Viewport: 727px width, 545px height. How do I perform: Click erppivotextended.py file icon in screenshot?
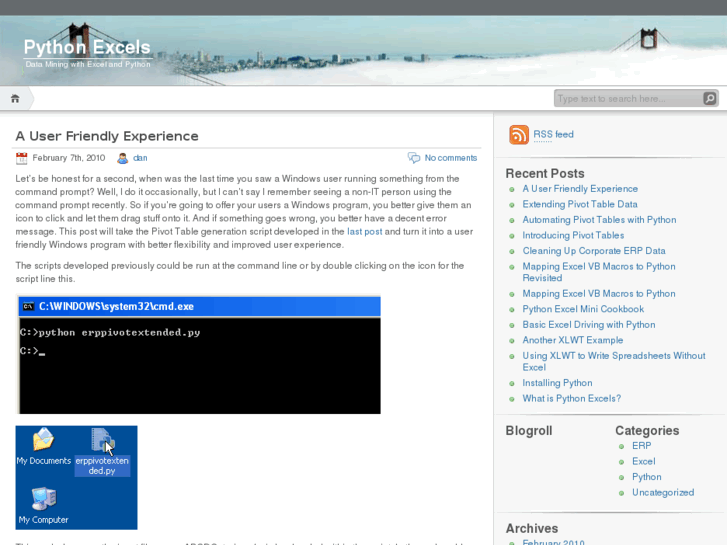(x=102, y=440)
